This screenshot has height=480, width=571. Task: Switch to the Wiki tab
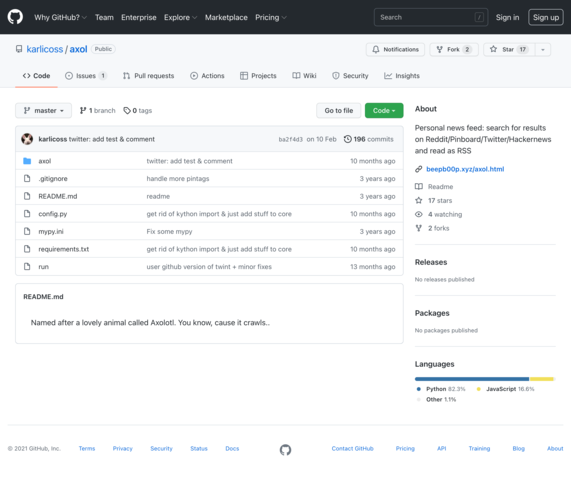304,76
